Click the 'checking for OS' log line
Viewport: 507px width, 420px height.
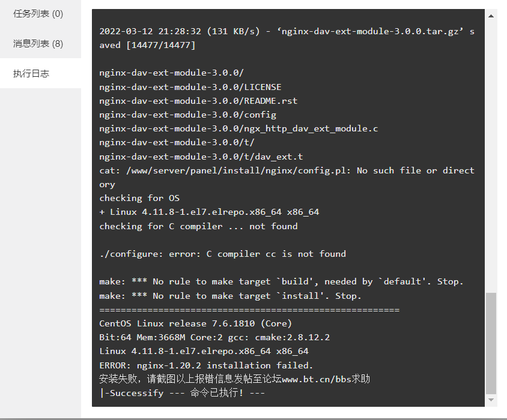139,198
